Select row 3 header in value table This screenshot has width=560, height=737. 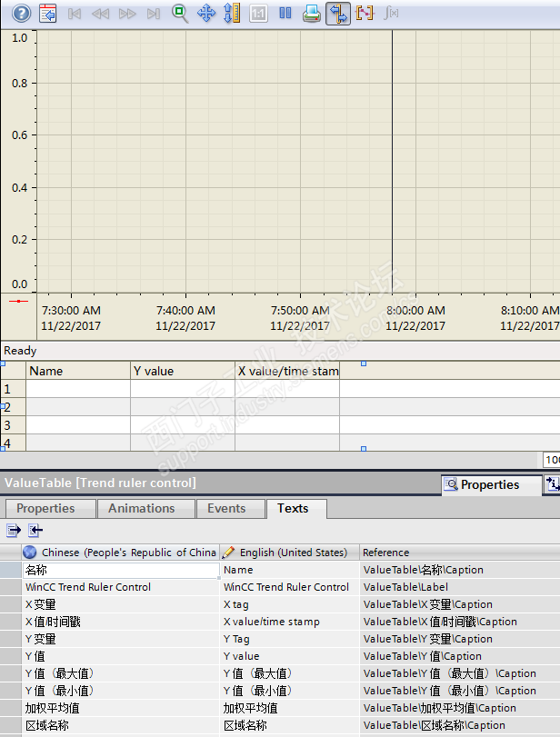(x=13, y=425)
